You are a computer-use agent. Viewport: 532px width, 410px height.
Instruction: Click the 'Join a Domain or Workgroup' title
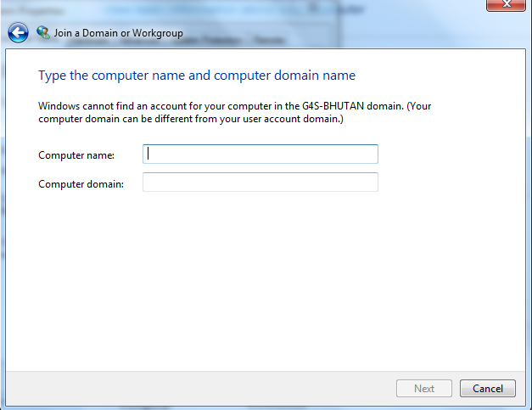(119, 33)
